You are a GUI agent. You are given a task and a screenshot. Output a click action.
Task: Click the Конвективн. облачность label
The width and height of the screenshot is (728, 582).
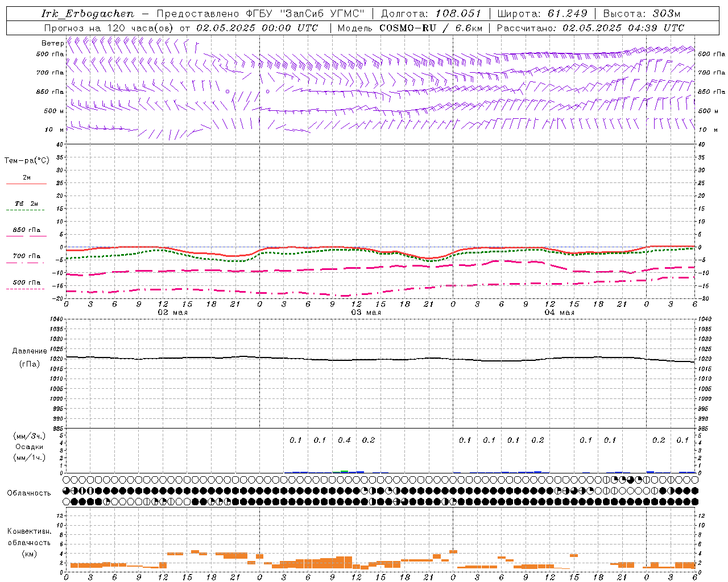pos(29,537)
